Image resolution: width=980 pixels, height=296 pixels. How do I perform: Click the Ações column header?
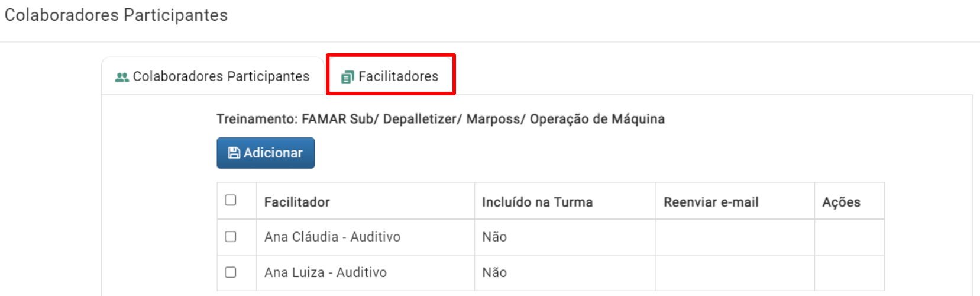[841, 202]
